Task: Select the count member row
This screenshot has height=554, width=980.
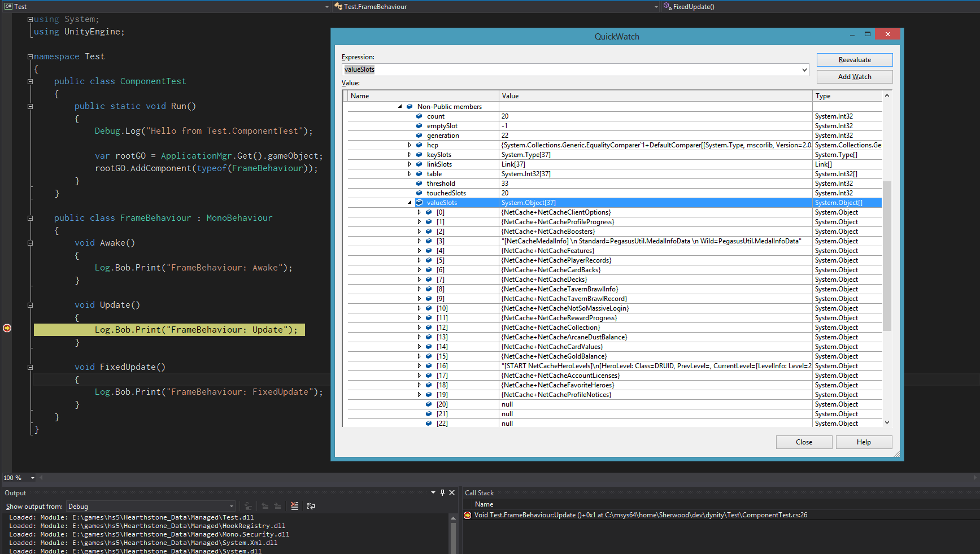Action: point(615,116)
